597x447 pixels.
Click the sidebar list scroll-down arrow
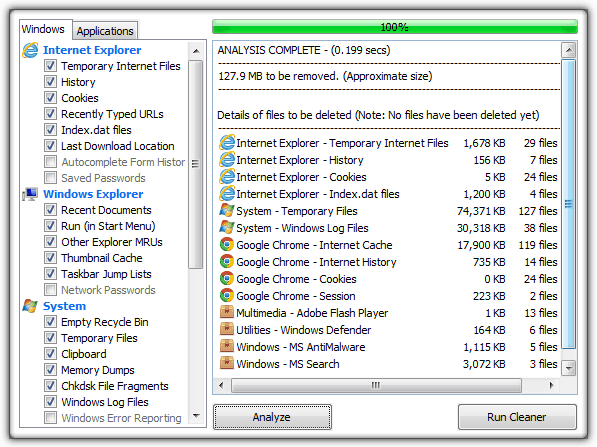(x=196, y=416)
